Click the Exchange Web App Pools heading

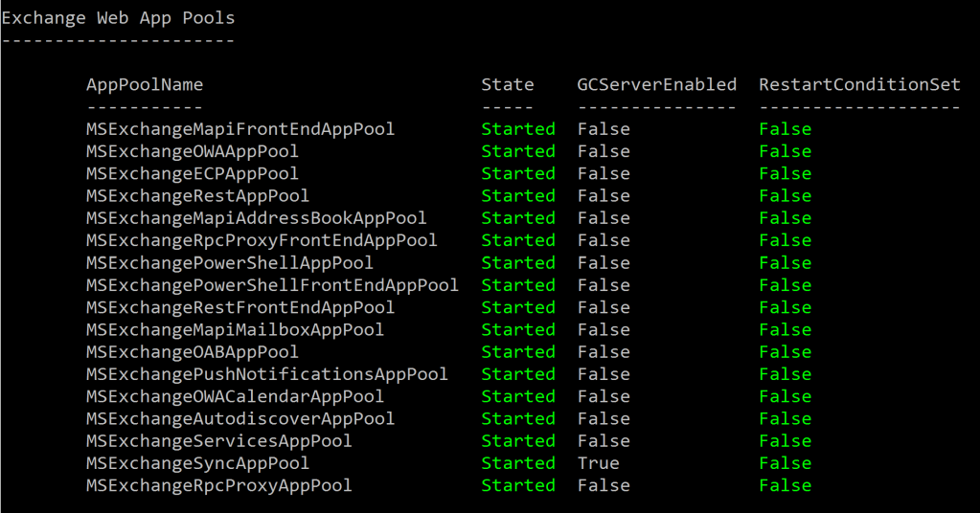[118, 18]
